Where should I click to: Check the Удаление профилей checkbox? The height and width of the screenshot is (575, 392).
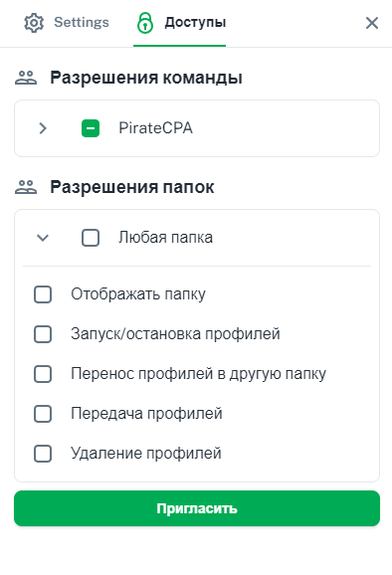(x=43, y=454)
